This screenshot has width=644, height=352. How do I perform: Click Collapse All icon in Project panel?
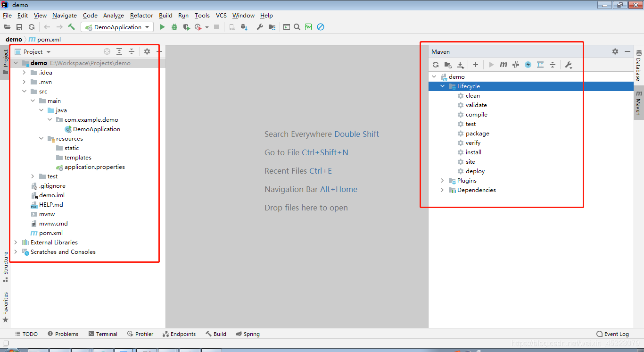point(132,51)
